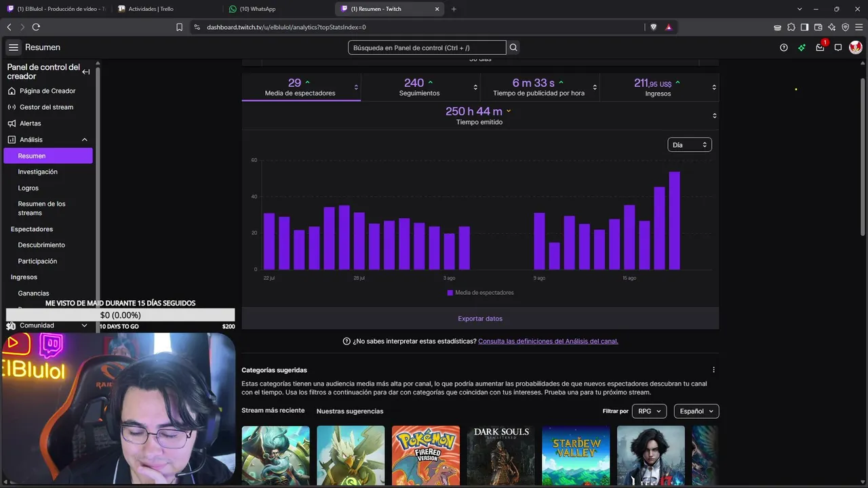Image resolution: width=868 pixels, height=488 pixels.
Task: View site information icon in address bar
Action: click(x=197, y=27)
